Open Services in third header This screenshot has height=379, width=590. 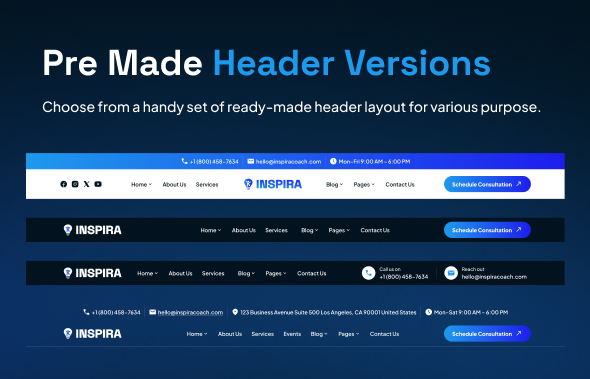coord(213,273)
